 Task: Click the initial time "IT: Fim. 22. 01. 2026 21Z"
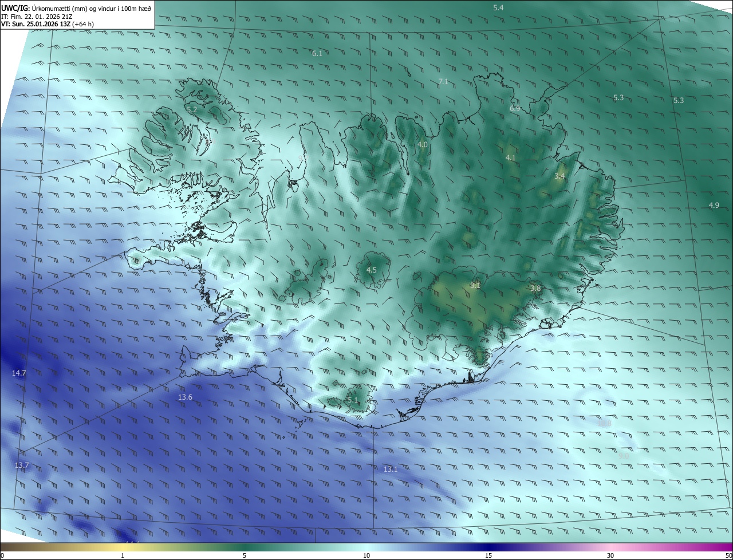point(37,17)
